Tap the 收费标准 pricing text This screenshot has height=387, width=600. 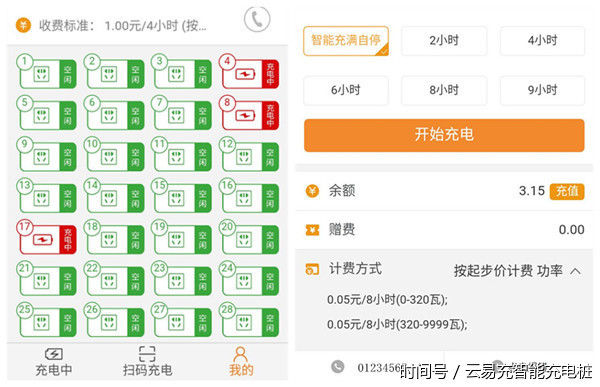tap(122, 26)
